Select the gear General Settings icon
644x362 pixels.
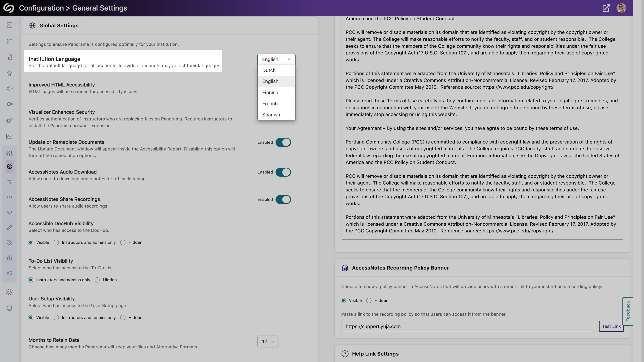pos(10,167)
